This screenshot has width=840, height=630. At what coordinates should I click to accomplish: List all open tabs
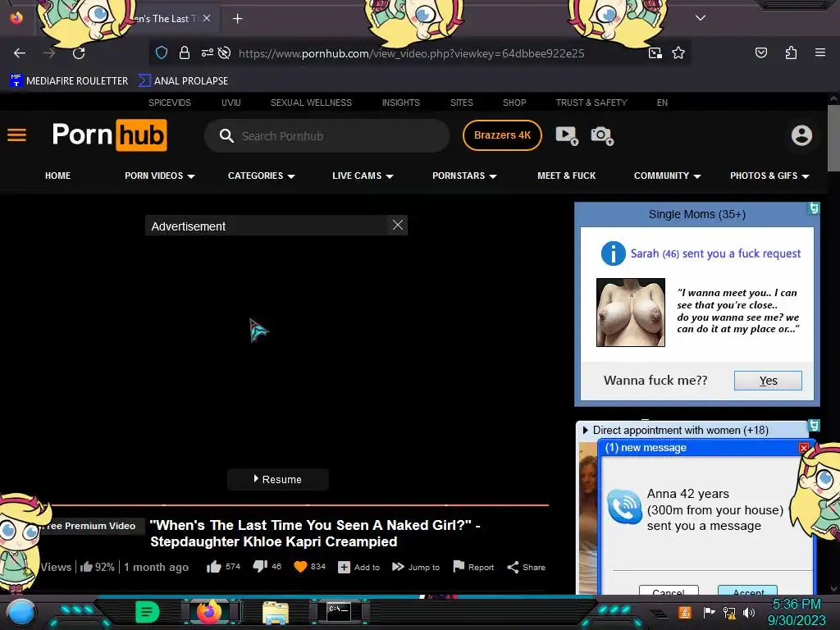tap(701, 18)
